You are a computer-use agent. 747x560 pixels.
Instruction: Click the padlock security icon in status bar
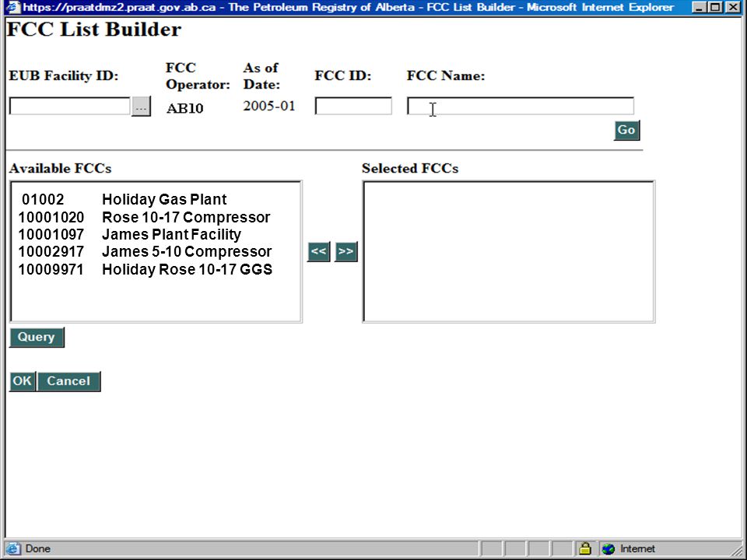point(585,548)
